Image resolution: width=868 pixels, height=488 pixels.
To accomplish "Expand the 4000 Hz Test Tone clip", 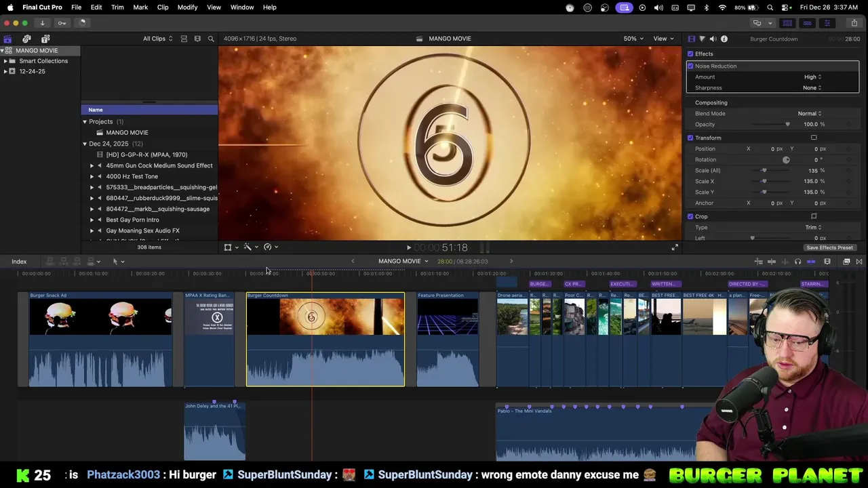I will click(x=92, y=176).
